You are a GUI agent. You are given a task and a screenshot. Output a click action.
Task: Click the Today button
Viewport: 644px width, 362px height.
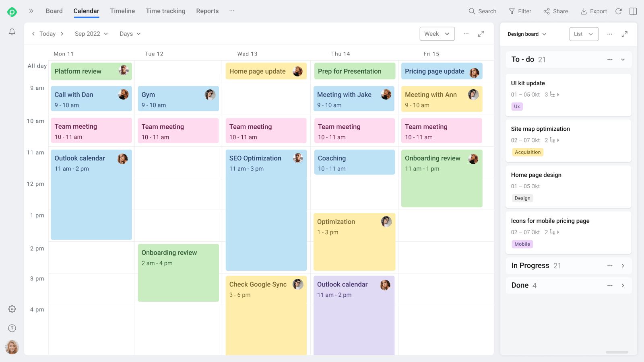click(x=47, y=34)
